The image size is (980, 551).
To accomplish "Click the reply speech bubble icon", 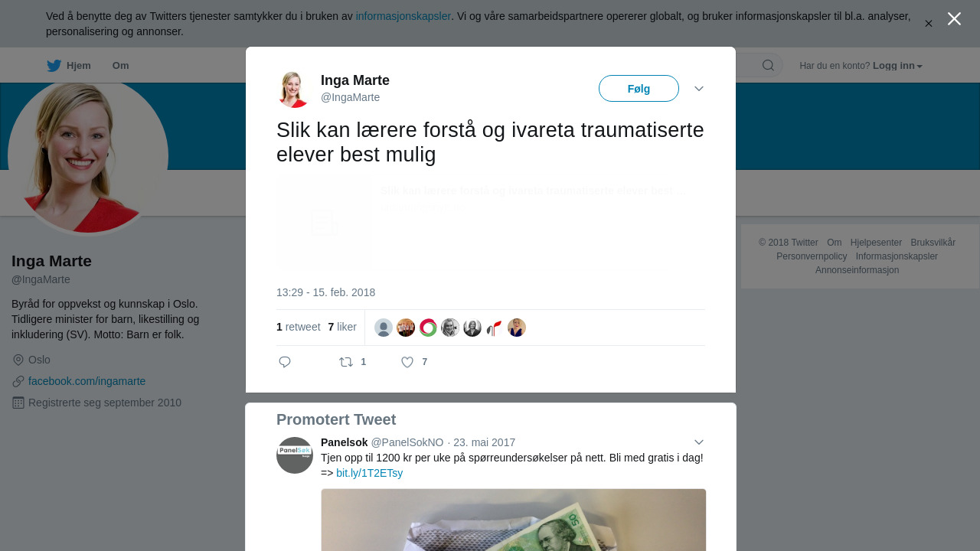I will 285,362.
